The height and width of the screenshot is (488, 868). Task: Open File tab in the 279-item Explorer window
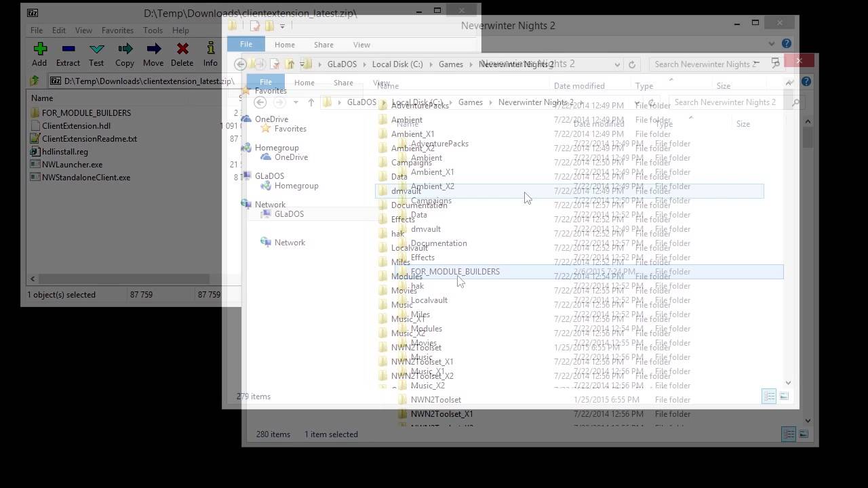pos(246,44)
